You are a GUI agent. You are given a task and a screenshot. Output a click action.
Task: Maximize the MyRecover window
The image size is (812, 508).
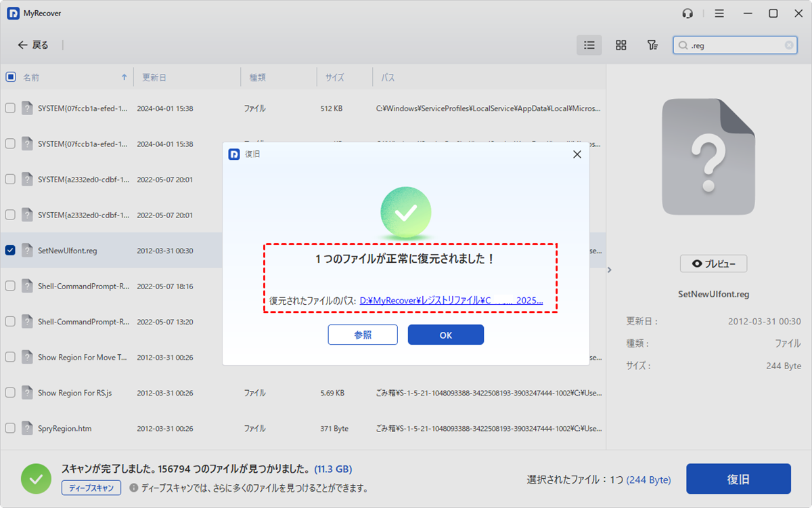(x=773, y=14)
